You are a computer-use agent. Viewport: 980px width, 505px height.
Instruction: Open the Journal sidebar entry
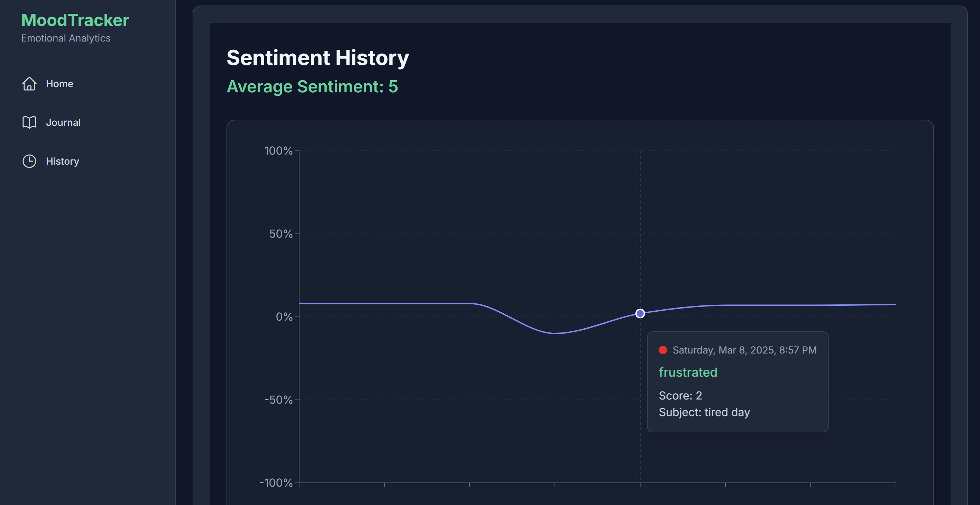[x=63, y=122]
